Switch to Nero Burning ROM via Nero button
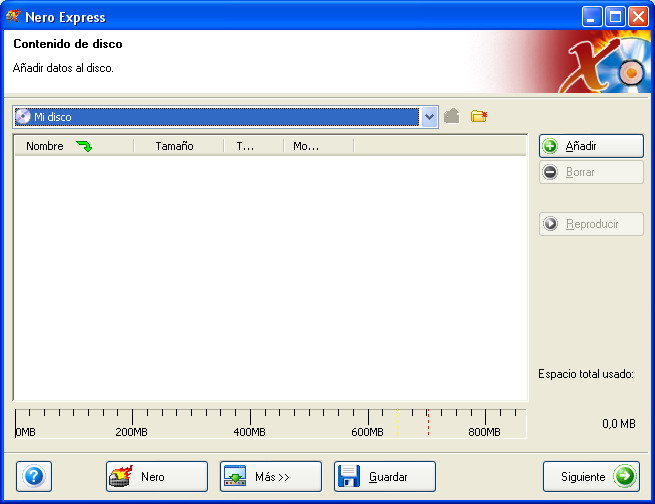The width and height of the screenshot is (655, 504). click(x=157, y=476)
